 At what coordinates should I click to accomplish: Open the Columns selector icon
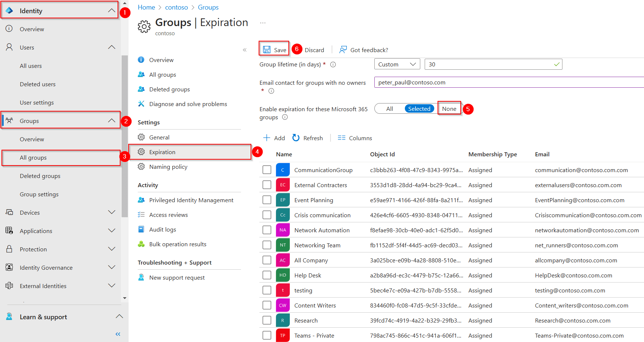point(342,138)
